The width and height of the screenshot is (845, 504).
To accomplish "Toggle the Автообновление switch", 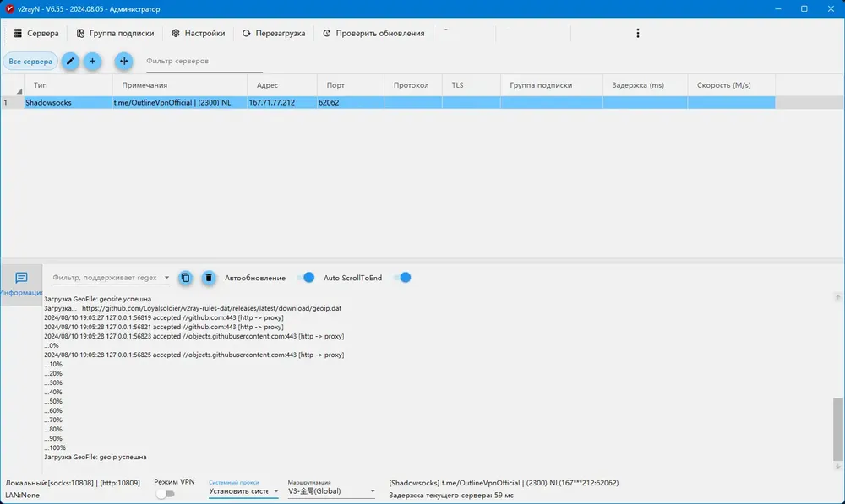I will coord(306,278).
